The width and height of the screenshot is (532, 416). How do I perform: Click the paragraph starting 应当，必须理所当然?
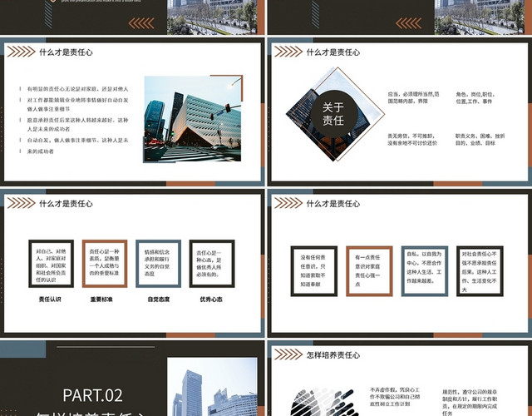click(x=414, y=97)
